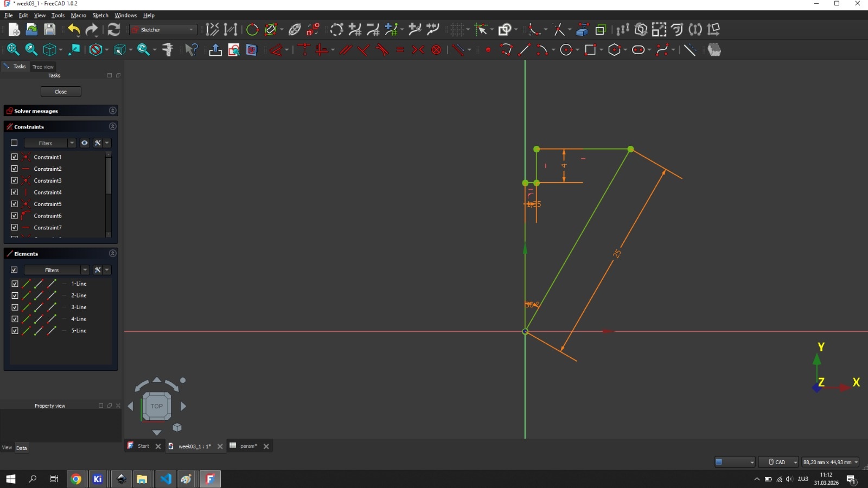
Task: Toggle the Constraint7 checkbox
Action: click(x=15, y=227)
